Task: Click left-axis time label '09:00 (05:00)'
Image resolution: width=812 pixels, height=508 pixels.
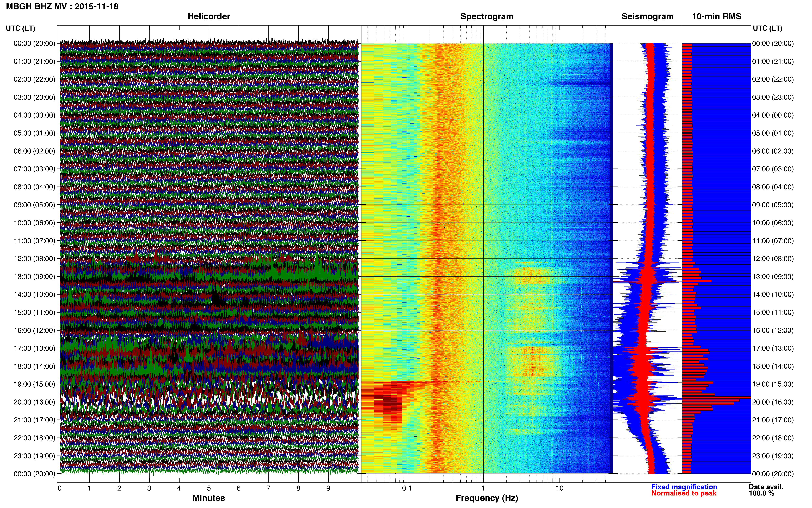Action: (34, 205)
